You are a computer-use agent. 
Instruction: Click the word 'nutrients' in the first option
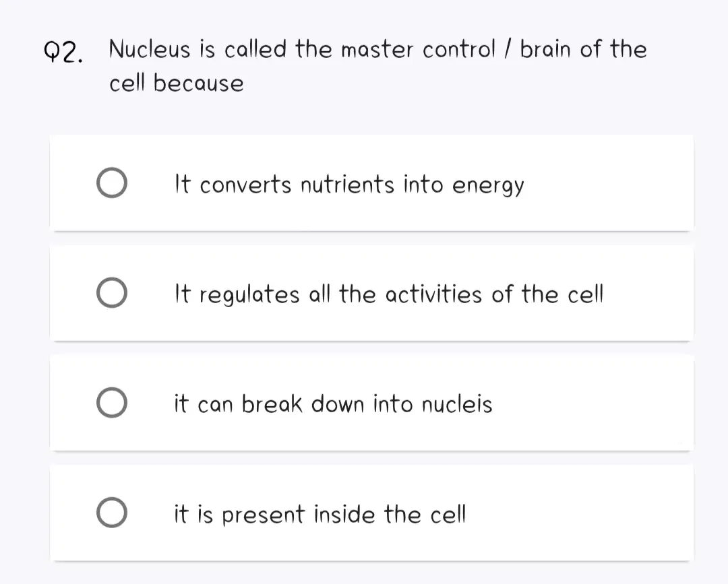tap(348, 185)
